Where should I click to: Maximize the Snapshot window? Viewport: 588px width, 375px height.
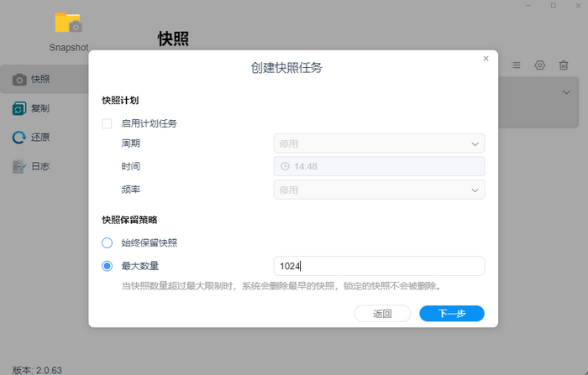coord(554,6)
